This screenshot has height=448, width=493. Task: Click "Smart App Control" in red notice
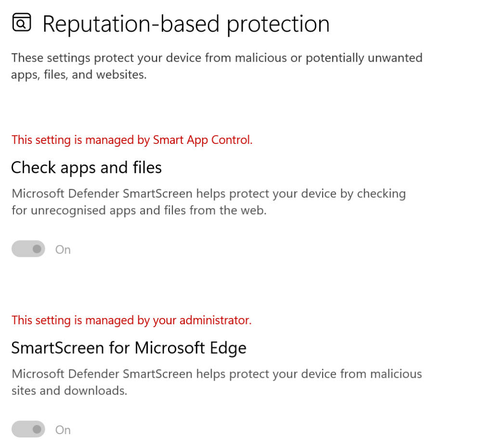coord(202,140)
